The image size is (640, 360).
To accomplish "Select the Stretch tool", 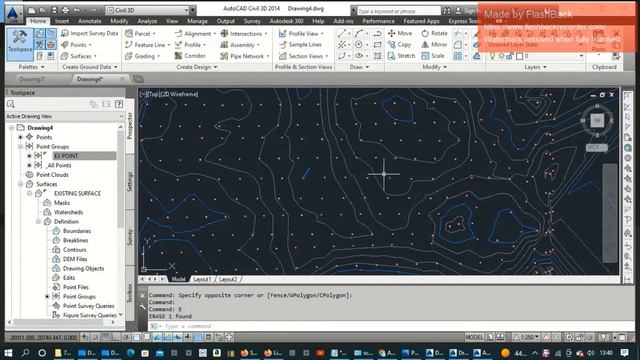I will pos(401,56).
